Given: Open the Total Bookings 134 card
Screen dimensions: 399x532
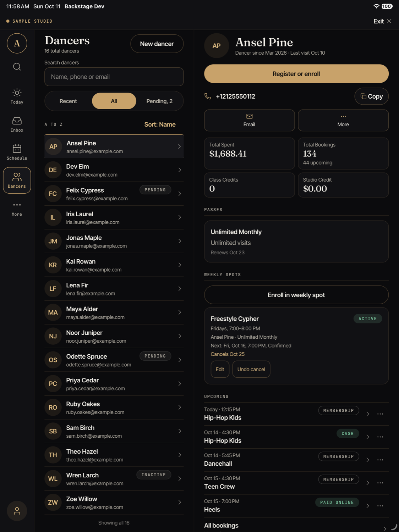Looking at the screenshot, I should (343, 153).
